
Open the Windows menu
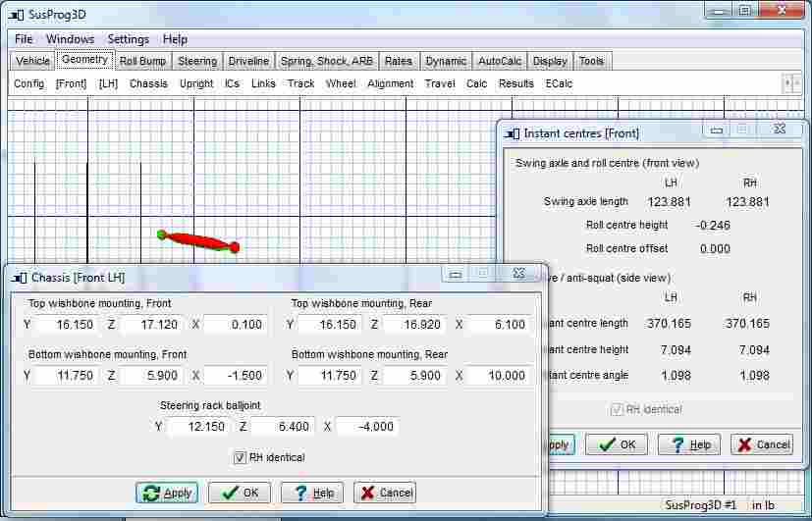[71, 39]
